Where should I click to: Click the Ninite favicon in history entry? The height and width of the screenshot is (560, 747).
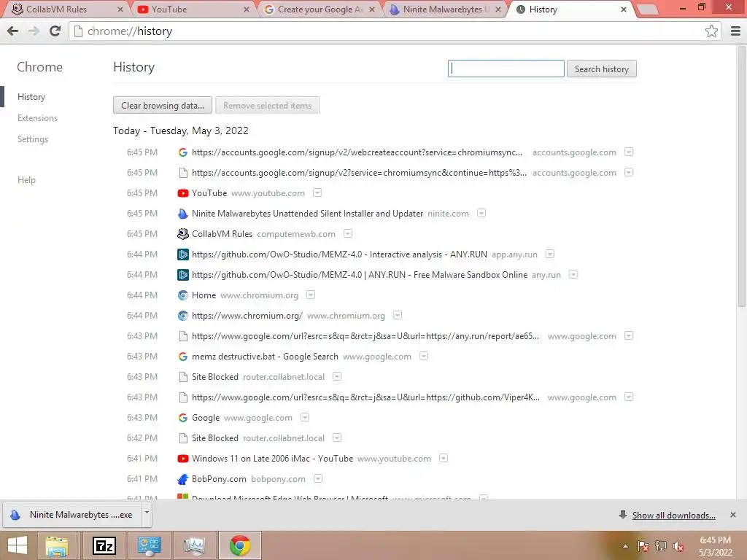click(x=183, y=214)
